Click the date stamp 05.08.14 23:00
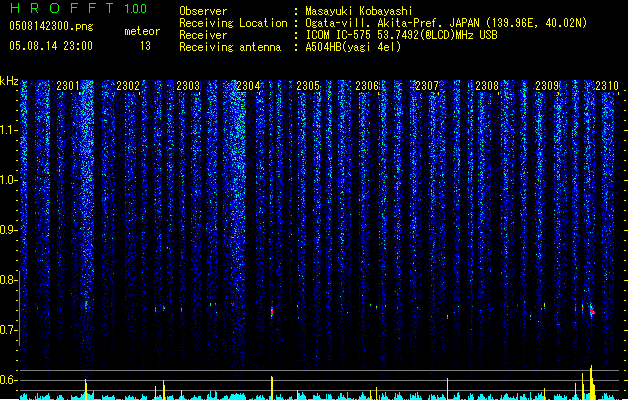 51,46
